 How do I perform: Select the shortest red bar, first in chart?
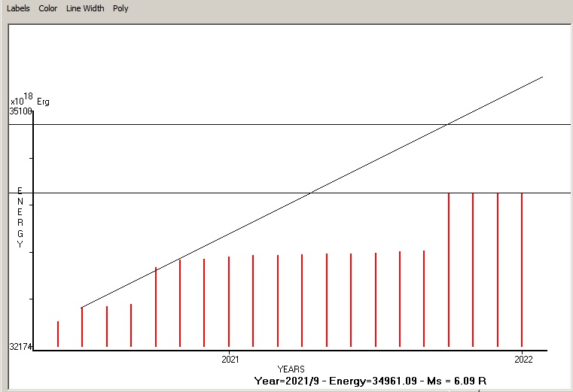tap(58, 334)
